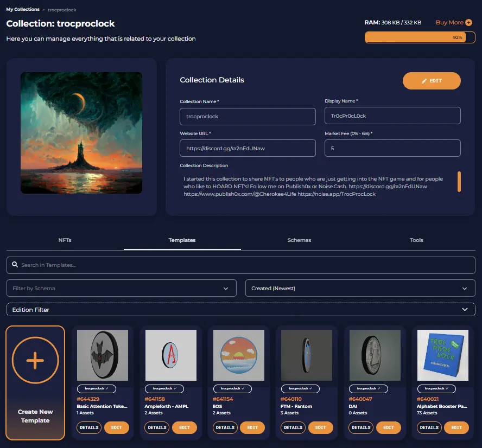
Task: Click Details on FTM - Fantom template
Action: pos(293,427)
